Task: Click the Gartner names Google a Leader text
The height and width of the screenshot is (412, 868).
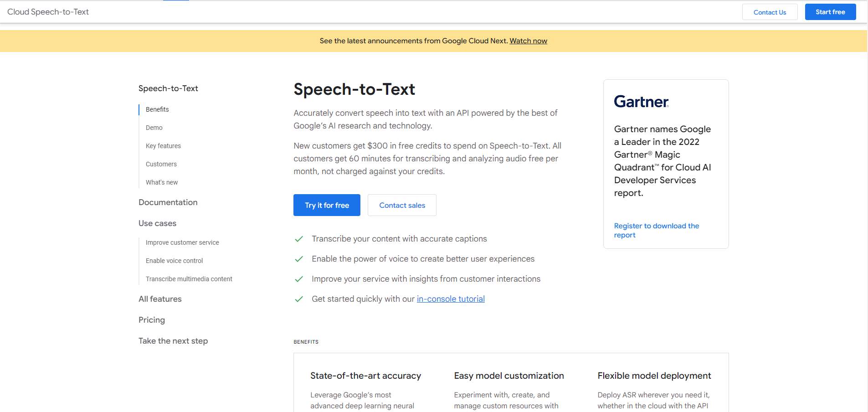Action: click(x=663, y=161)
